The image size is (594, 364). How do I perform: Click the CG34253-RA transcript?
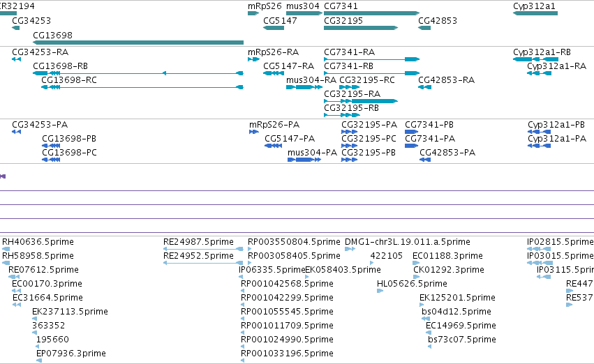click(x=16, y=59)
